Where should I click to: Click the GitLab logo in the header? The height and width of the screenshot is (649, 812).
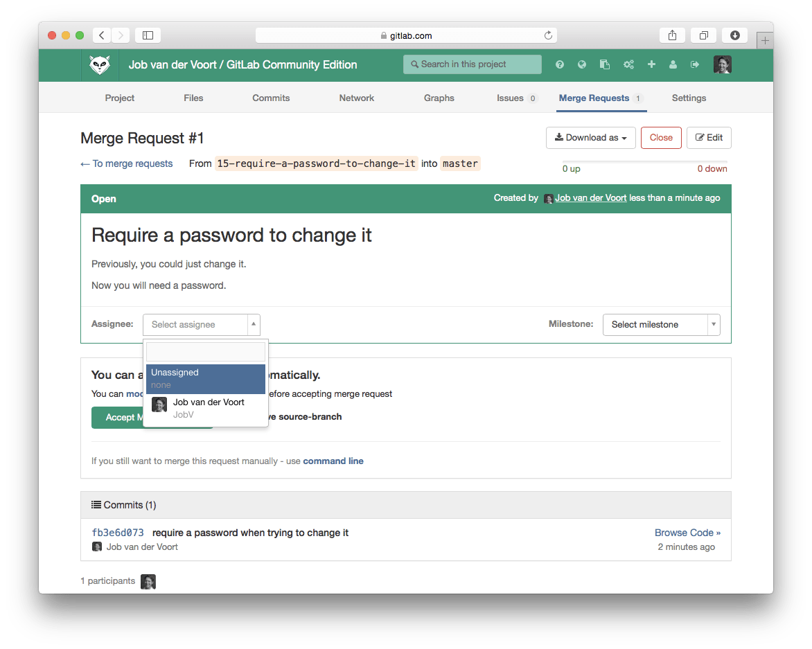(99, 64)
